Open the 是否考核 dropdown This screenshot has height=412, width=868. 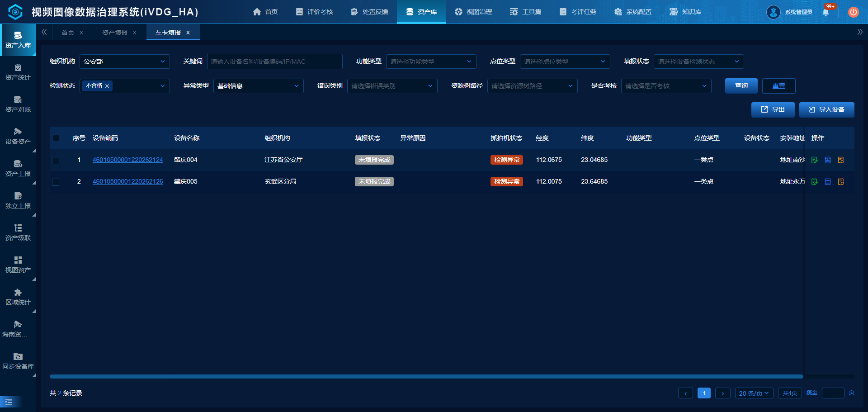[666, 86]
